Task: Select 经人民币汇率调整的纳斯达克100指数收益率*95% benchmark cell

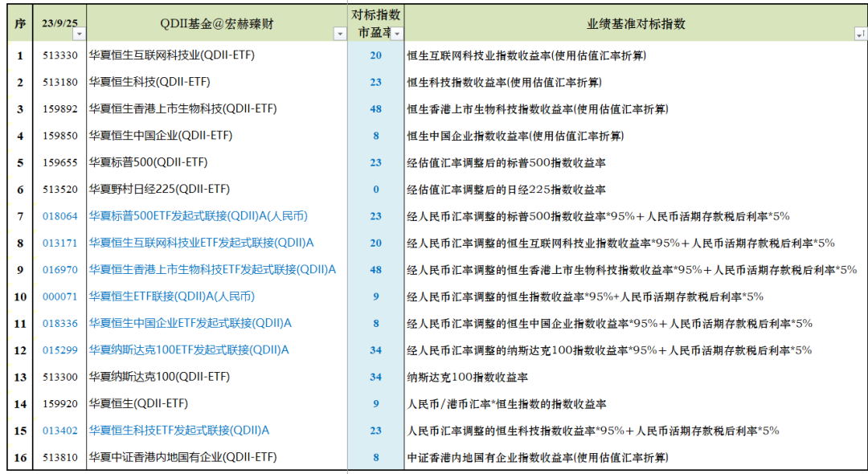Action: pos(636,350)
